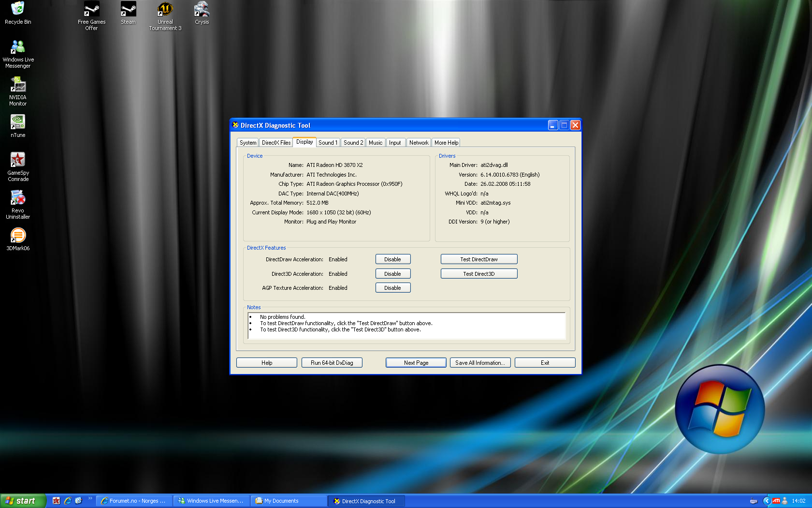Start 3DMark06 from the desktop
Screen dimensions: 812x508
18,236
